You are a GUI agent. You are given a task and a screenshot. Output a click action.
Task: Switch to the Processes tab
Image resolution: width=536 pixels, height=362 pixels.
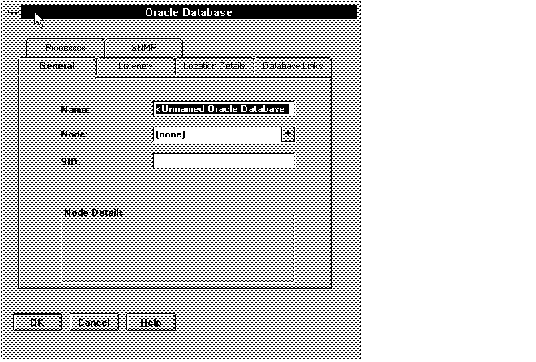pos(65,48)
